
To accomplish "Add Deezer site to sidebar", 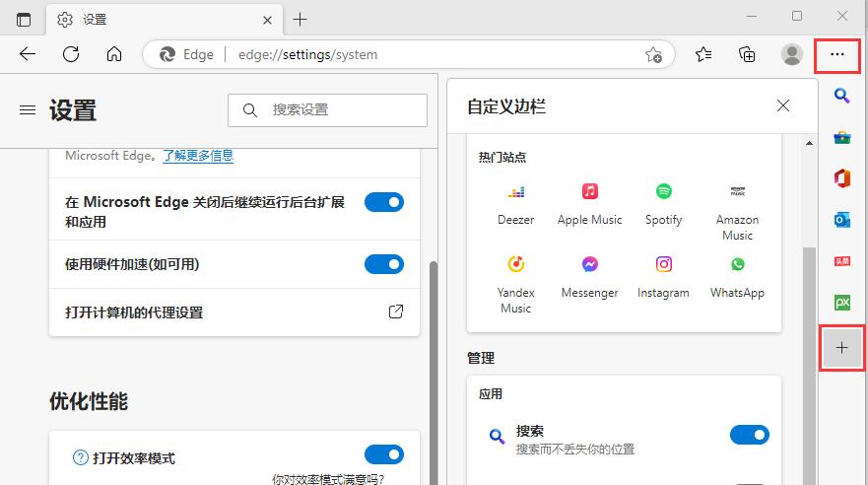I will point(516,204).
